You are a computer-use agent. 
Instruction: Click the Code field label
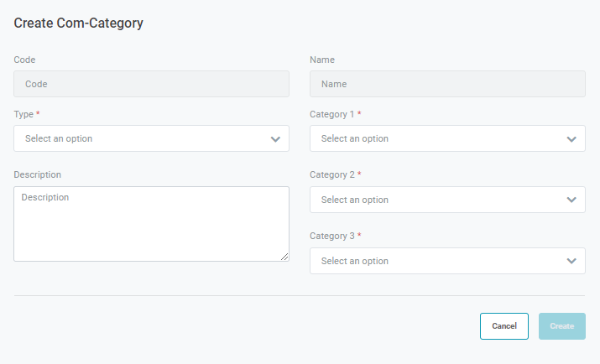pos(24,60)
